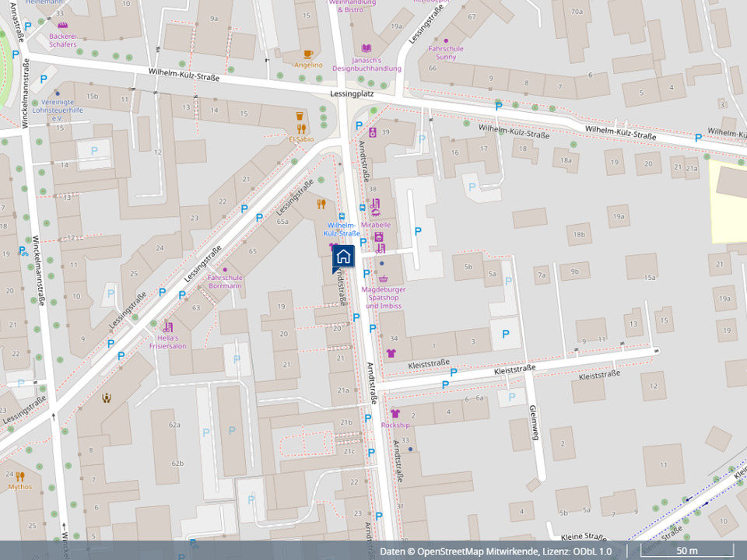Screen dimensions: 747x560
Task: Click the bicycle parking icon on Winckelmannstraße
Action: 23,251
